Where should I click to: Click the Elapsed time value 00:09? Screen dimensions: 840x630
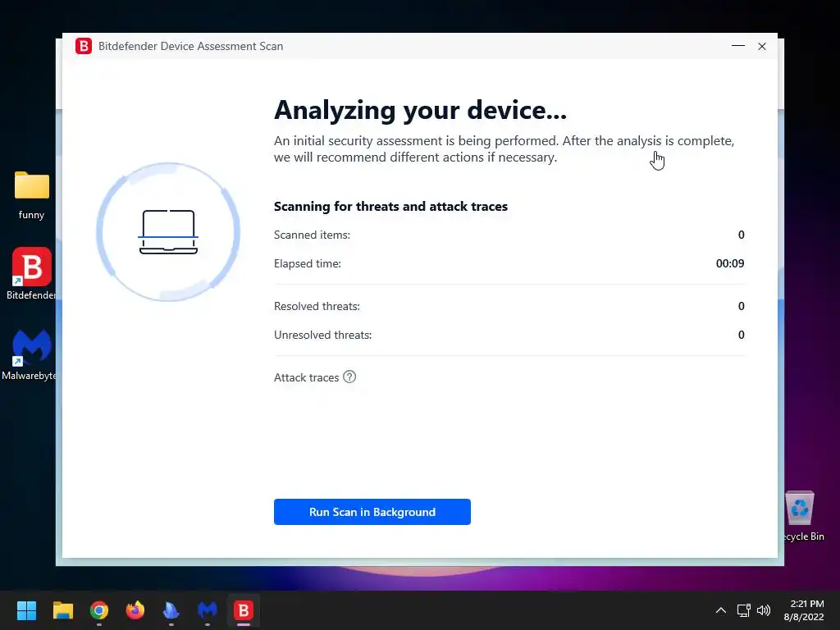pos(729,263)
